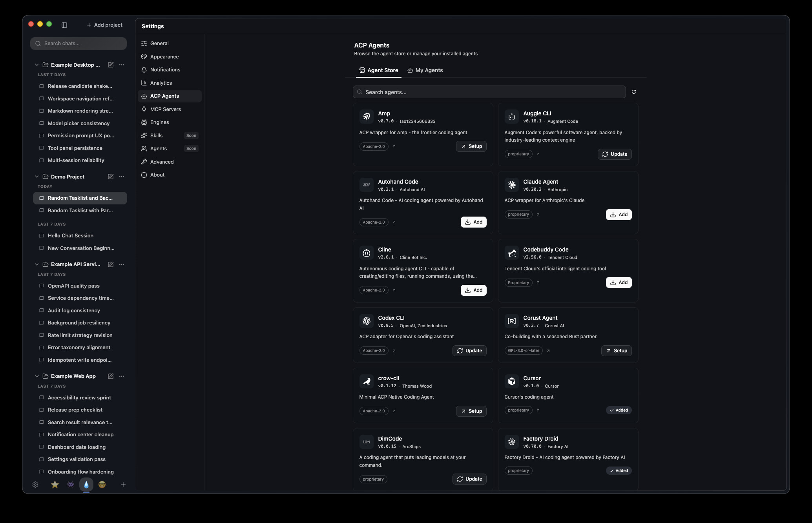Viewport: 812px width, 523px height.
Task: Open Hello Chat Session chat
Action: [x=80, y=236]
